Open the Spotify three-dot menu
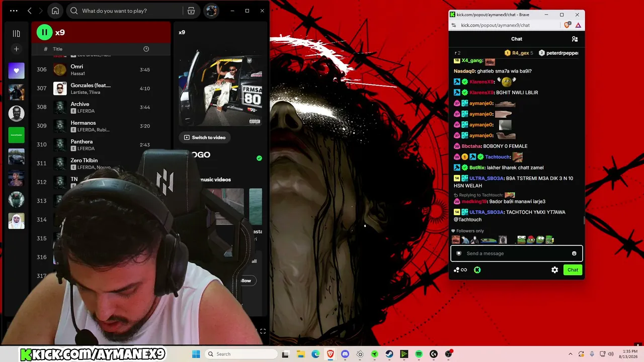Image resolution: width=644 pixels, height=362 pixels. pyautogui.click(x=14, y=11)
